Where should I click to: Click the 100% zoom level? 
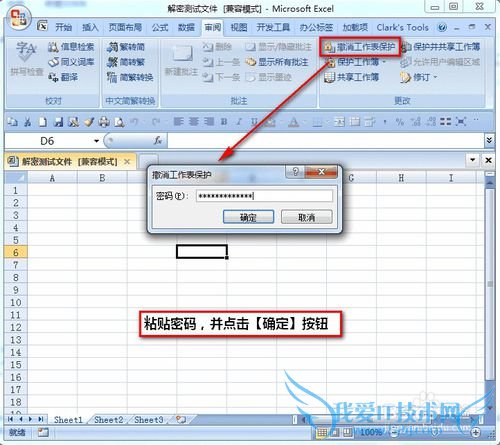pos(370,433)
